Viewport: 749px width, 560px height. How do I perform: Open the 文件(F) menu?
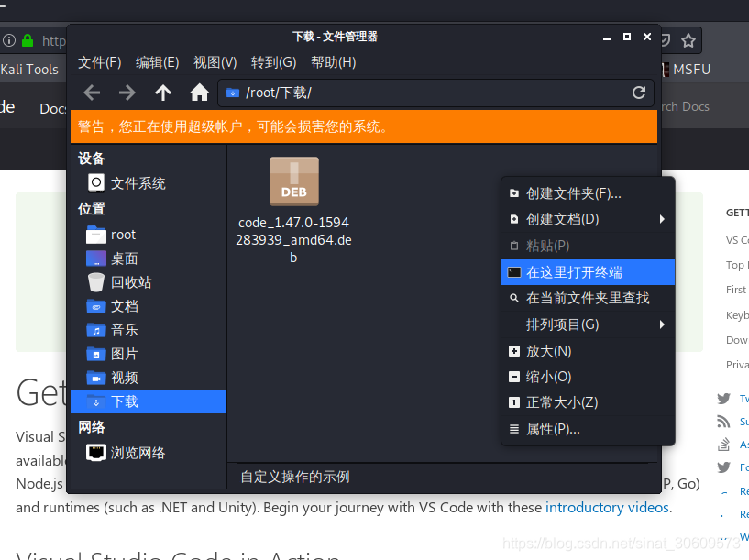click(x=100, y=62)
